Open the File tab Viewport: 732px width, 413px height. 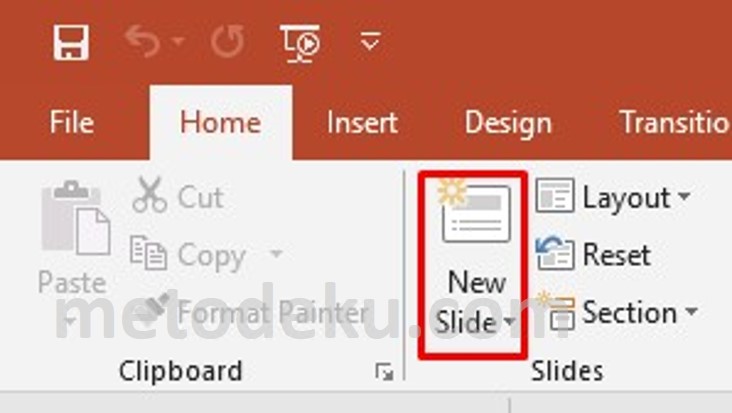(72, 122)
